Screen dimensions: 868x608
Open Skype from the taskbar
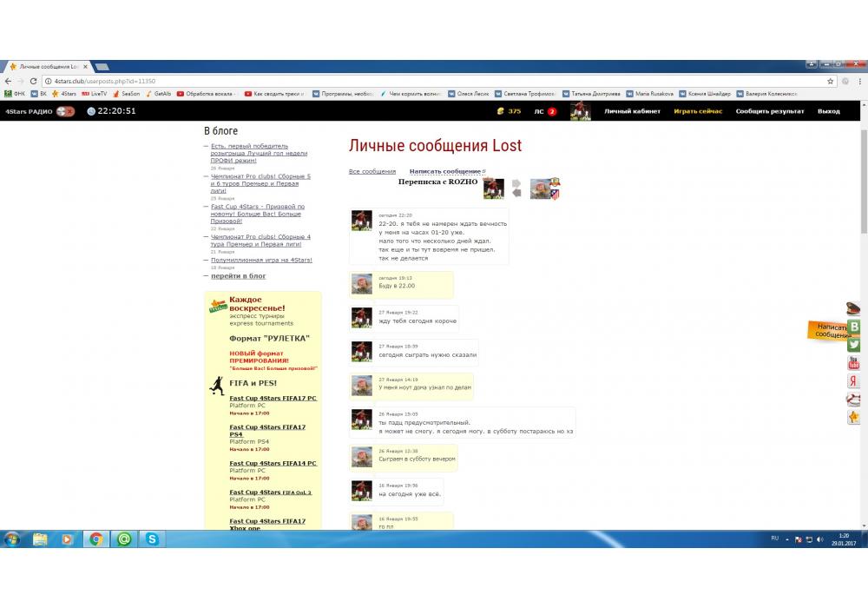pyautogui.click(x=152, y=539)
